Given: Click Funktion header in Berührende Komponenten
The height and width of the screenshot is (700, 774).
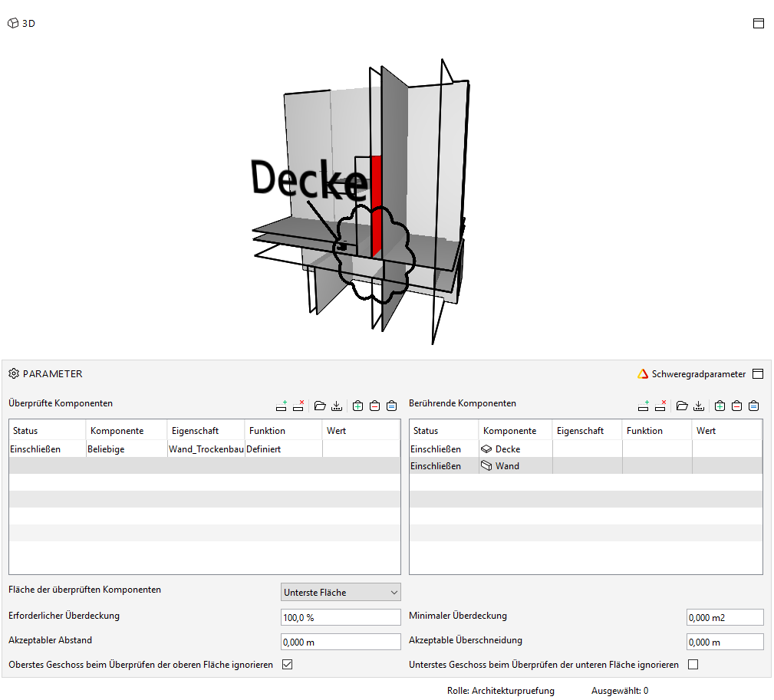Looking at the screenshot, I should click(x=657, y=430).
